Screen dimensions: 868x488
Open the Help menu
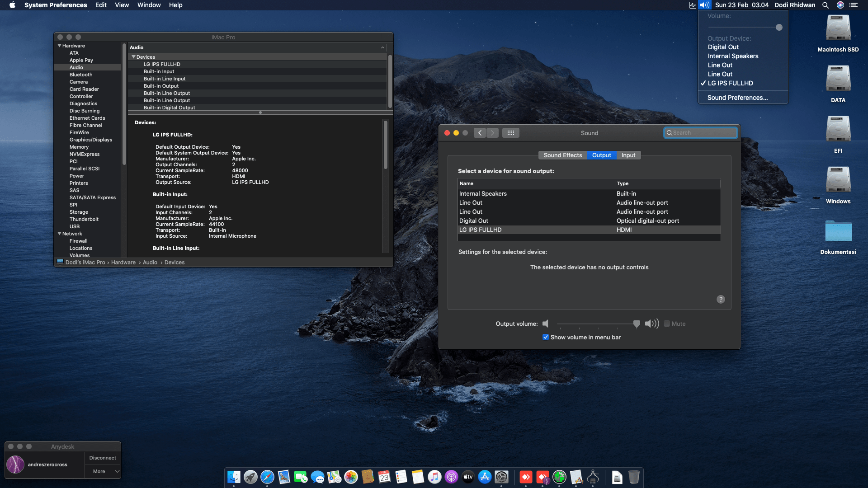[176, 5]
